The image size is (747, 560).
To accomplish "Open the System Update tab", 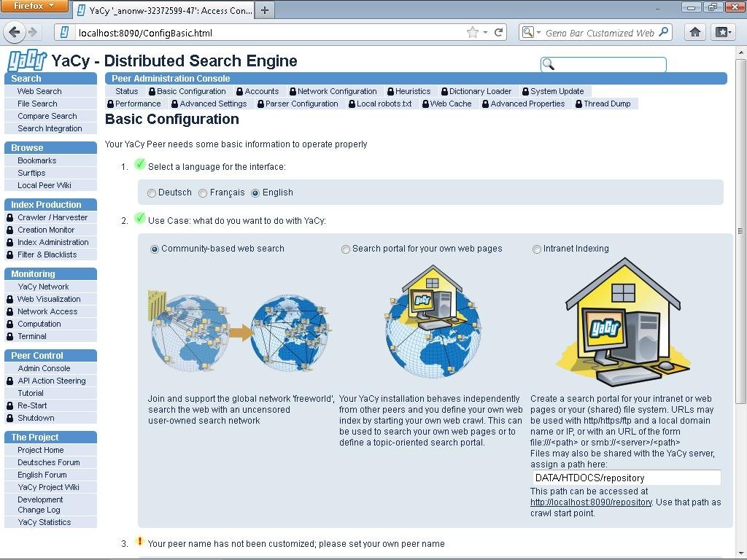I will 557,91.
